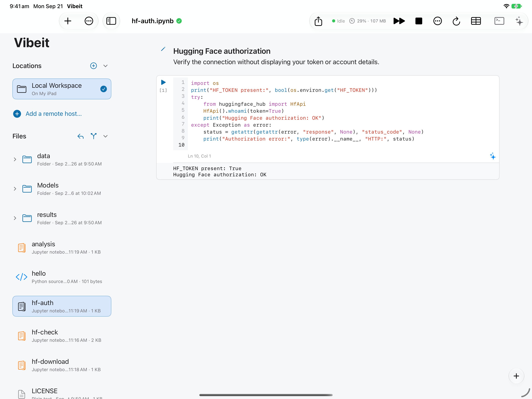Open AI assistant sparkle icon in toolbar
Screen dimensions: 532x399
[x=519, y=21]
